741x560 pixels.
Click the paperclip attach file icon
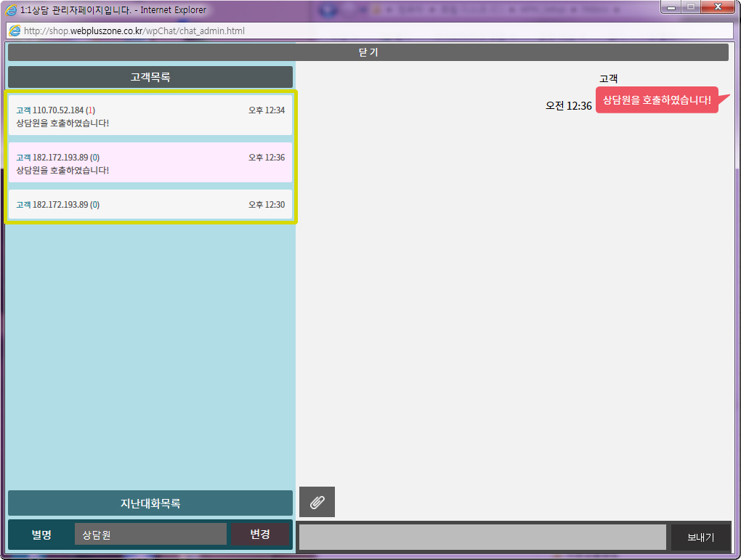pos(317,502)
